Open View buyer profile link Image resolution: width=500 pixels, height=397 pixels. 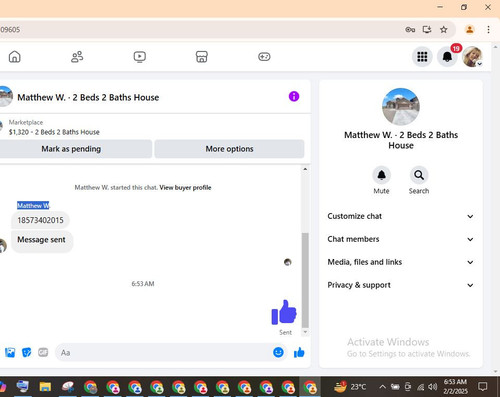pos(185,188)
